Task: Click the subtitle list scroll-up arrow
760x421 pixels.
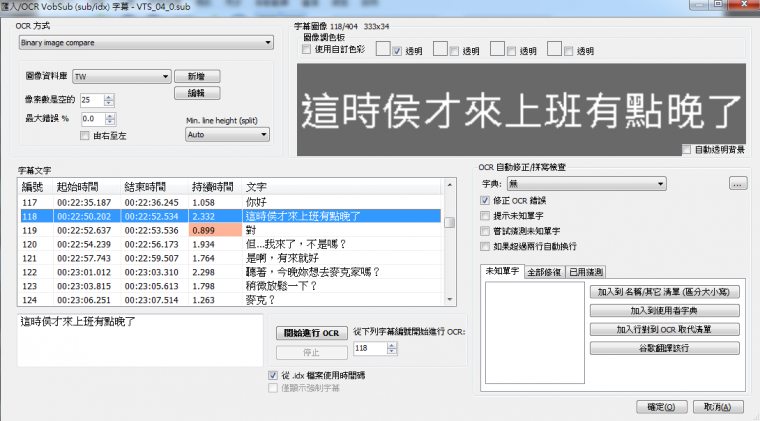Action: coord(450,185)
